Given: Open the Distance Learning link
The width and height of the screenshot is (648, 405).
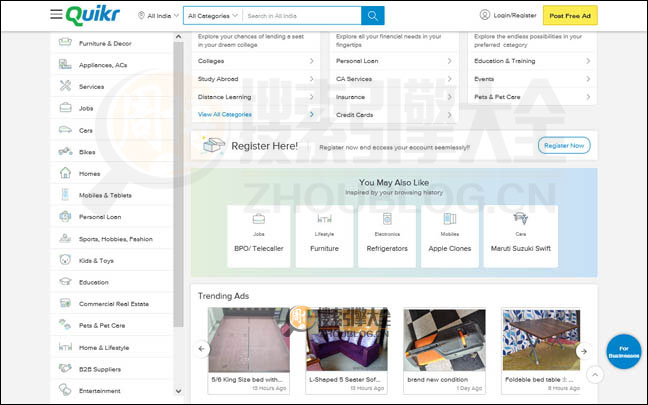Looking at the screenshot, I should tap(224, 97).
